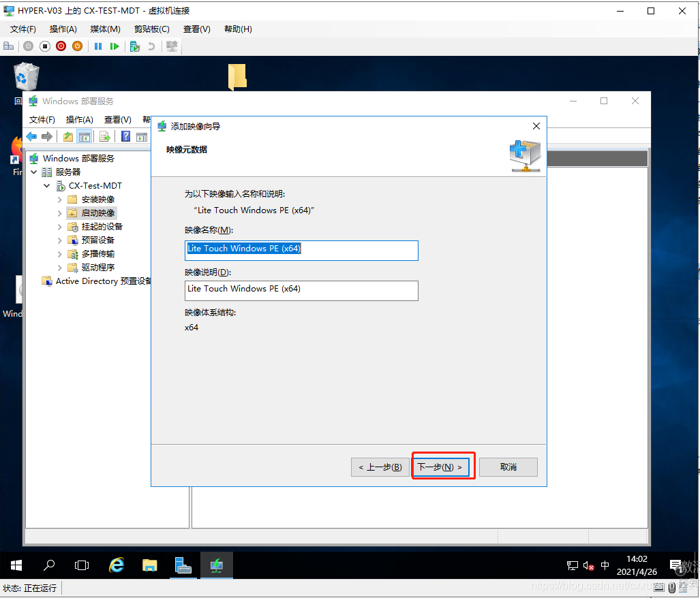The height and width of the screenshot is (598, 700).
Task: Open the 媒体(M) menu
Action: [x=106, y=29]
